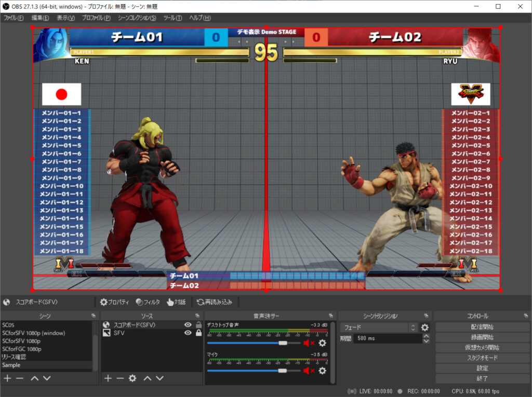Open the 編集 menu
Image resolution: width=532 pixels, height=397 pixels.
[x=40, y=18]
